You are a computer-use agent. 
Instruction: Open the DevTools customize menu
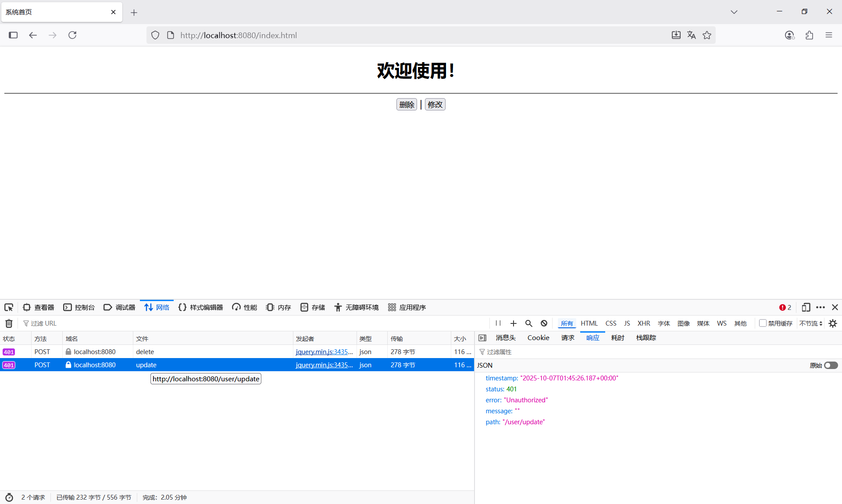coord(821,307)
